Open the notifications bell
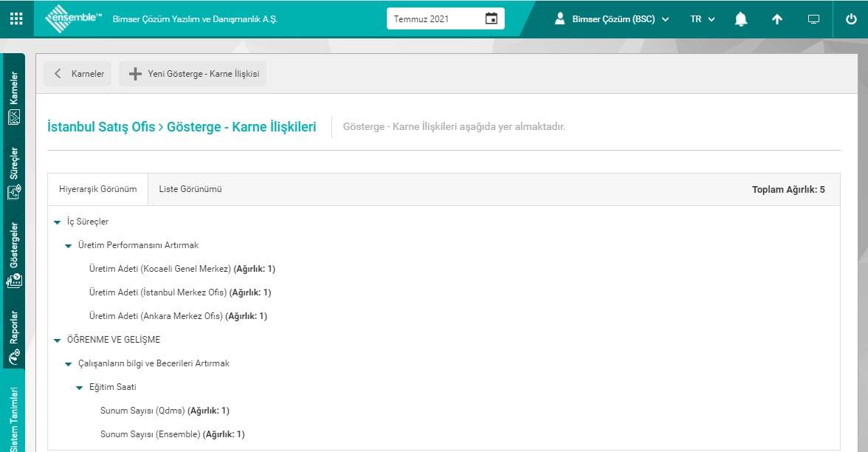This screenshot has height=452, width=868. click(741, 19)
